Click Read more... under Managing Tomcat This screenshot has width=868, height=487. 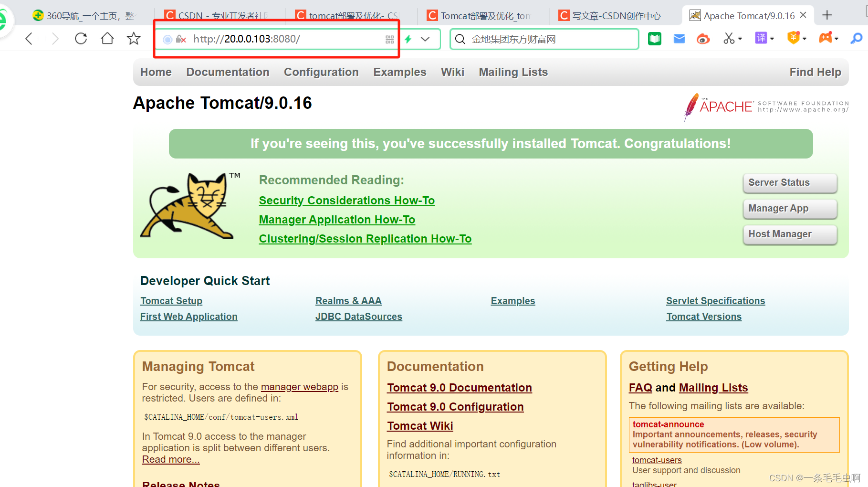point(171,459)
